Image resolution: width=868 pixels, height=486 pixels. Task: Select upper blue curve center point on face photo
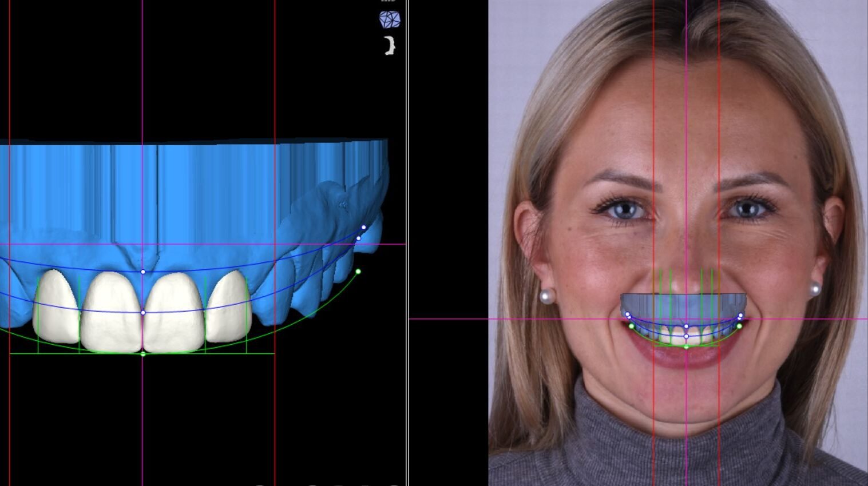coord(687,326)
